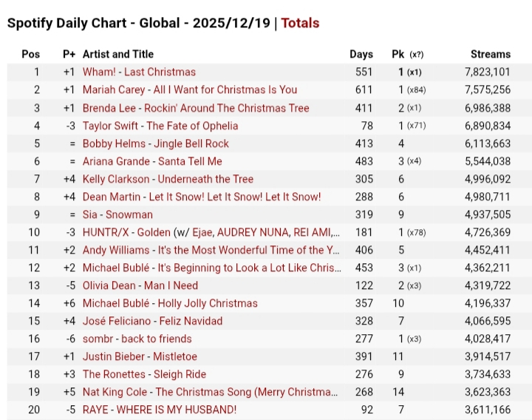
Task: Click sombr - back to friends
Action: [137, 339]
